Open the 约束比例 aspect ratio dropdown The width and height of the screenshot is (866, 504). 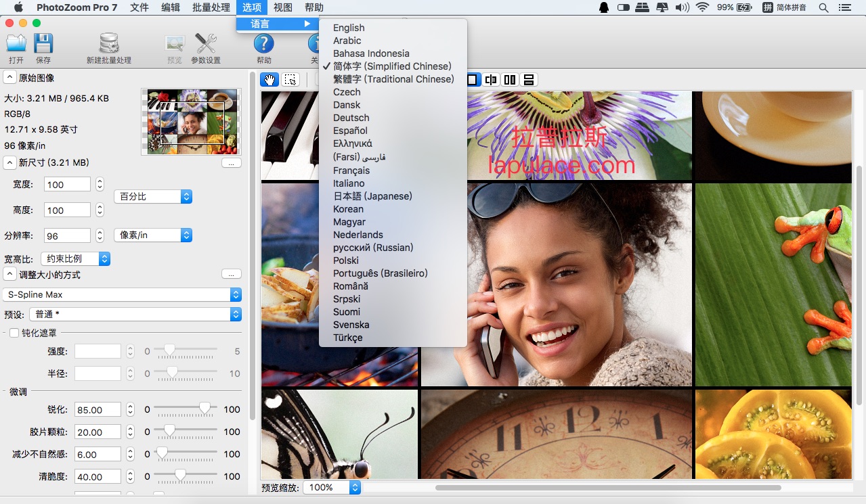pos(75,258)
